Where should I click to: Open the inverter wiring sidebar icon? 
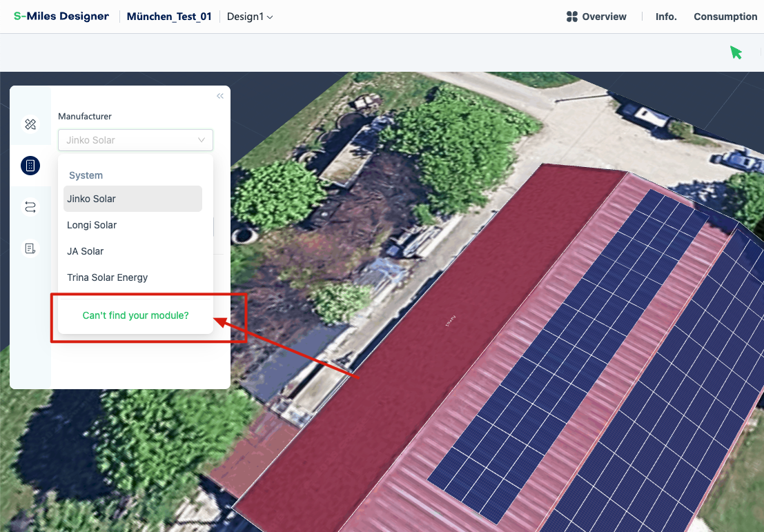pos(30,207)
